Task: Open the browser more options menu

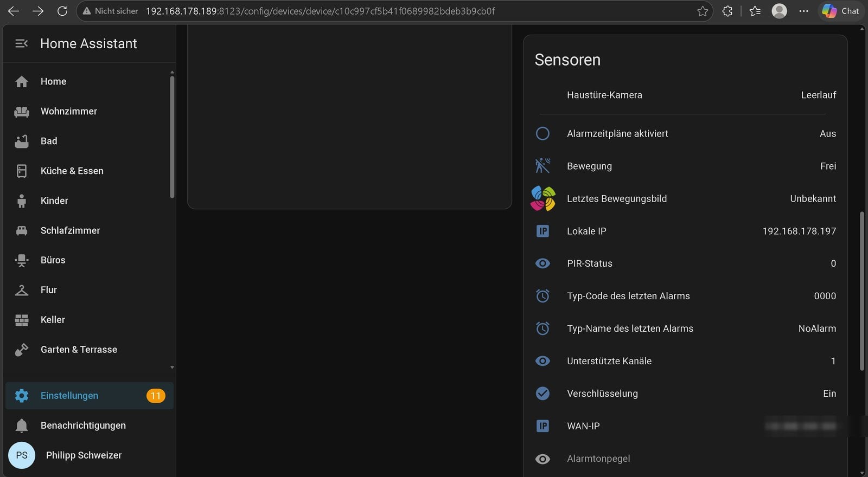Action: [804, 11]
